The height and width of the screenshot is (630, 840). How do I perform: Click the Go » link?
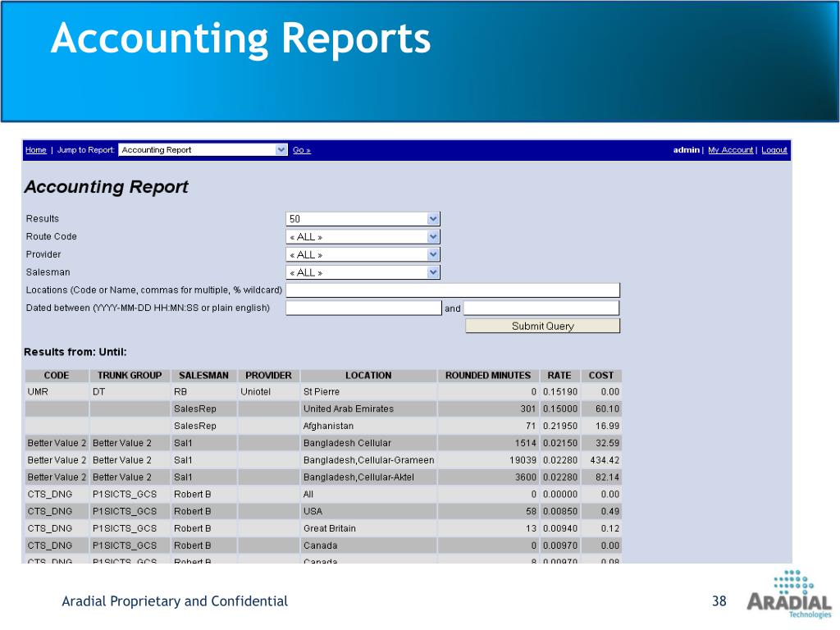pos(302,150)
